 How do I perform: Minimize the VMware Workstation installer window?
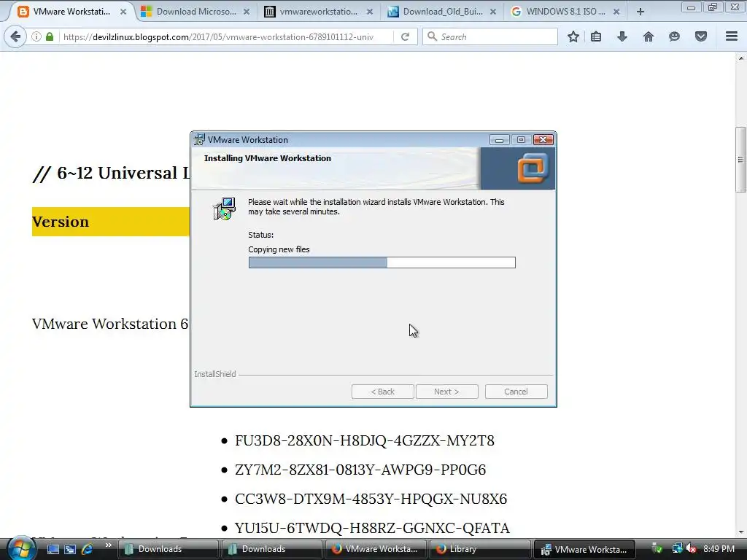tap(499, 139)
